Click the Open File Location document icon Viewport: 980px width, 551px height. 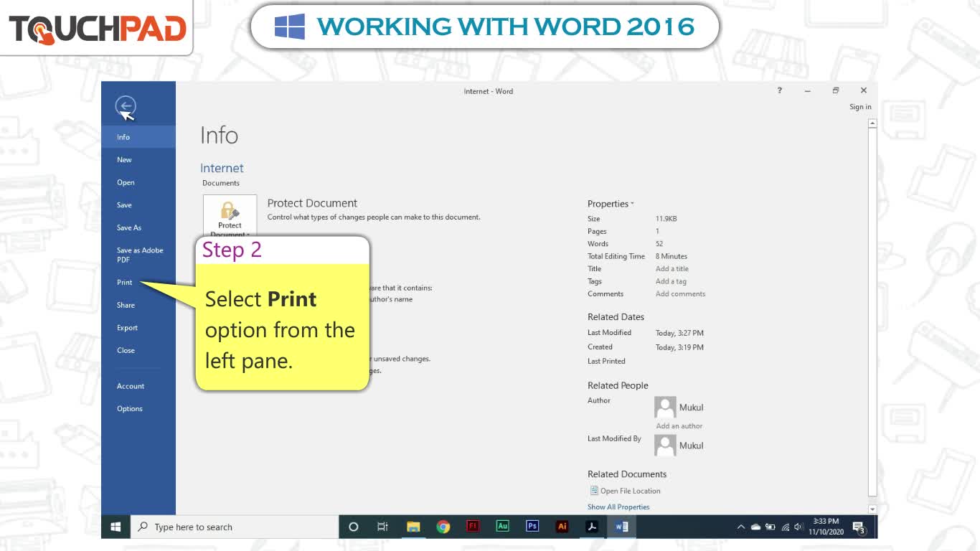(x=594, y=491)
